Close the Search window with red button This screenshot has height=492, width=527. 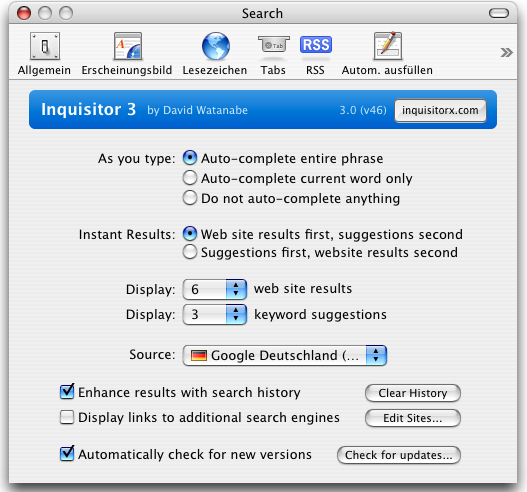(x=24, y=13)
